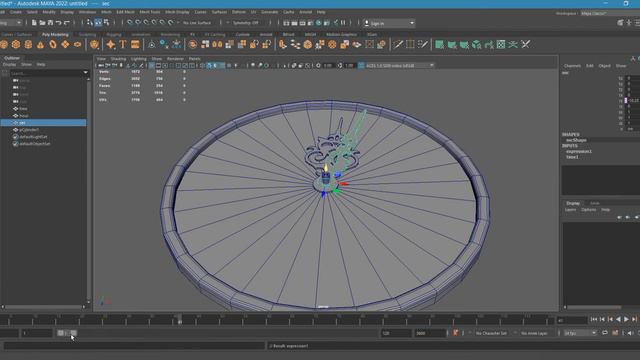
Task: Open the Mesh Display menu
Action: 177,12
